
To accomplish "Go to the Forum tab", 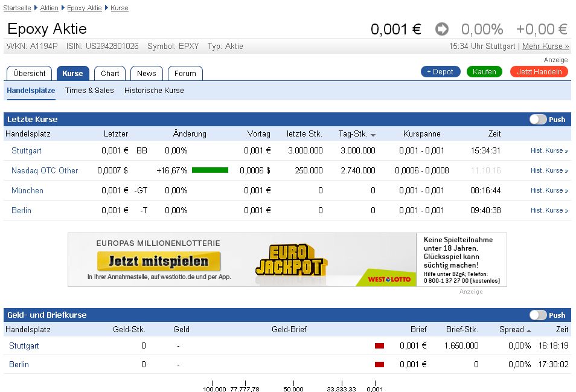I will pos(185,74).
